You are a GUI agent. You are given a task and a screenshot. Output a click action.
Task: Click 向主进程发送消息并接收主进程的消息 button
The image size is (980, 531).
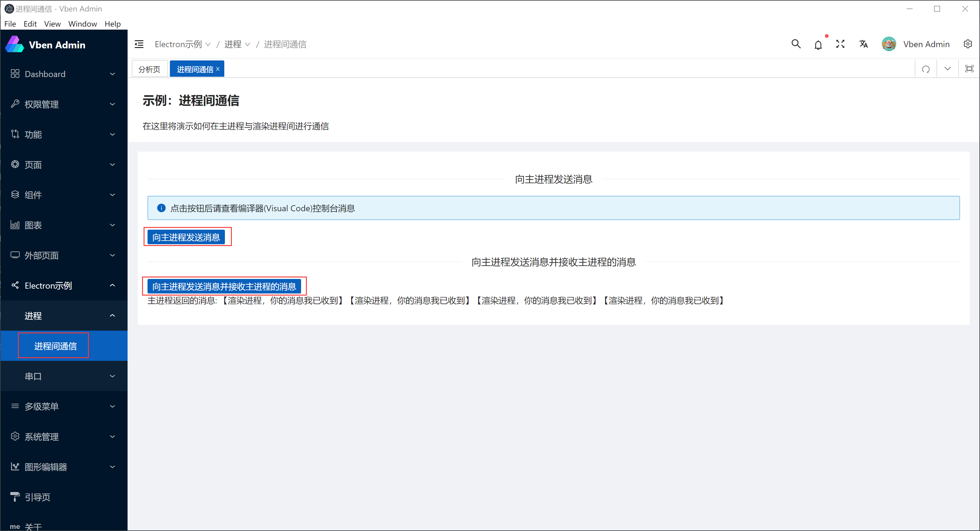coord(224,287)
